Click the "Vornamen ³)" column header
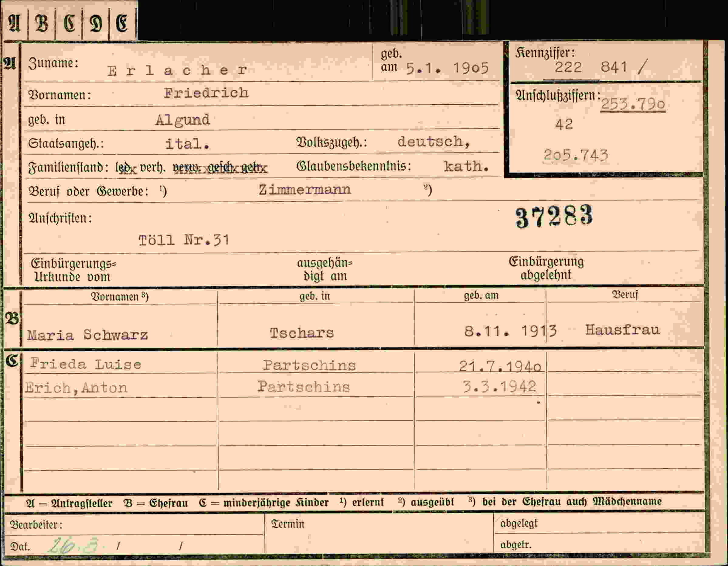The height and width of the screenshot is (566, 728). point(120,296)
